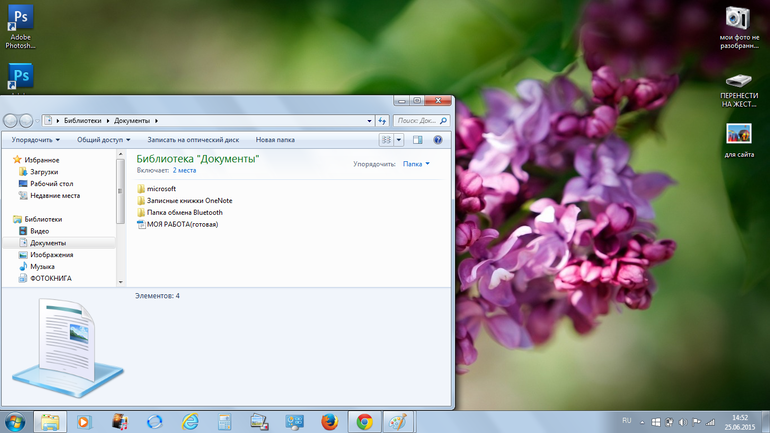770x433 pixels.
Task: Toggle the preview pane icon
Action: [418, 140]
